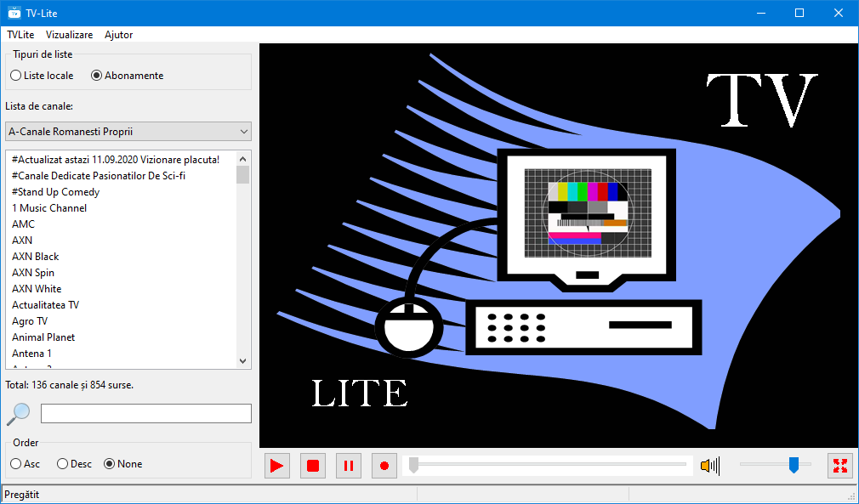Click the channel search input field
This screenshot has width=859, height=504.
point(146,413)
